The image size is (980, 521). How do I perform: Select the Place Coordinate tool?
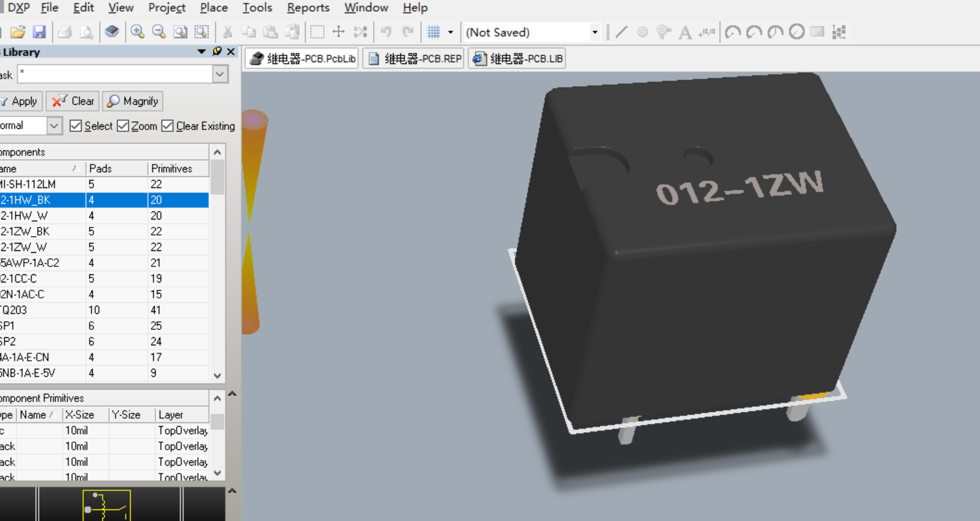707,32
